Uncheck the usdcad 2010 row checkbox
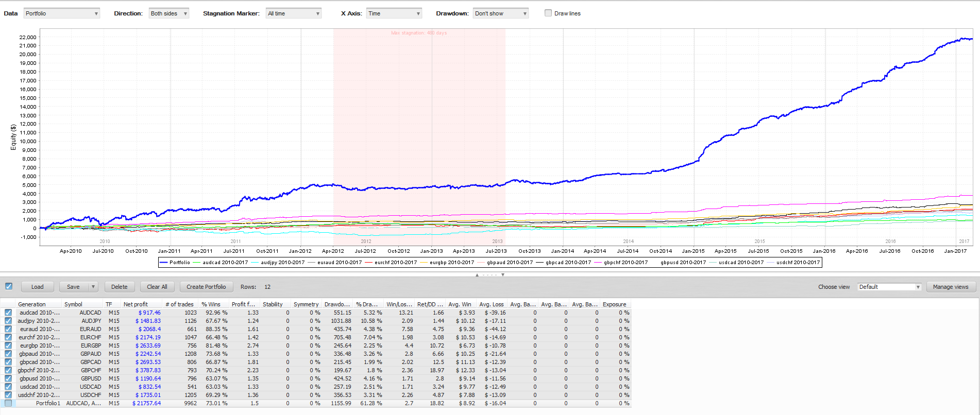Screen dimensions: 980x415 [8, 387]
